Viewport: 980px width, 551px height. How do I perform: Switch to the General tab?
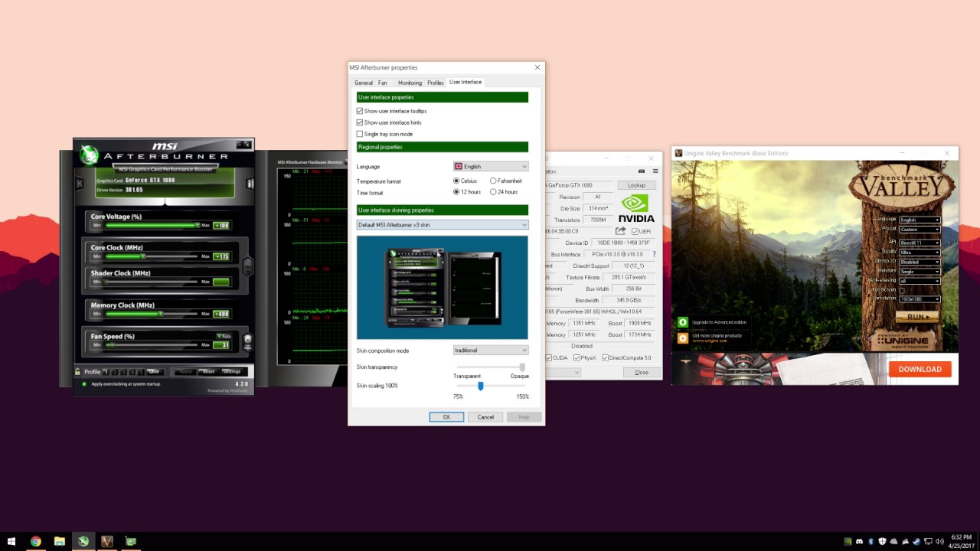(364, 83)
